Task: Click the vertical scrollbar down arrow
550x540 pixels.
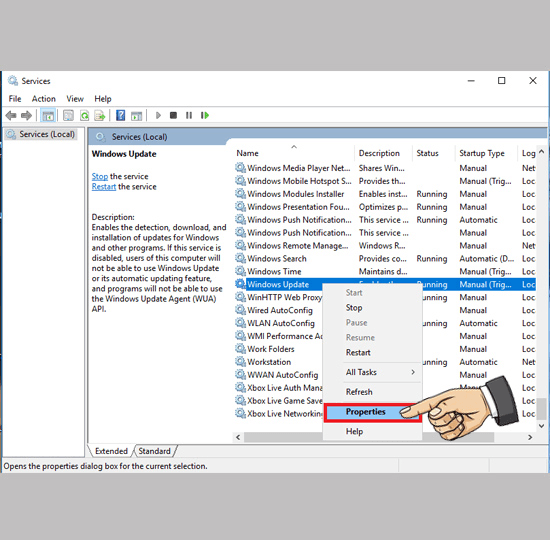Action: tap(542, 426)
